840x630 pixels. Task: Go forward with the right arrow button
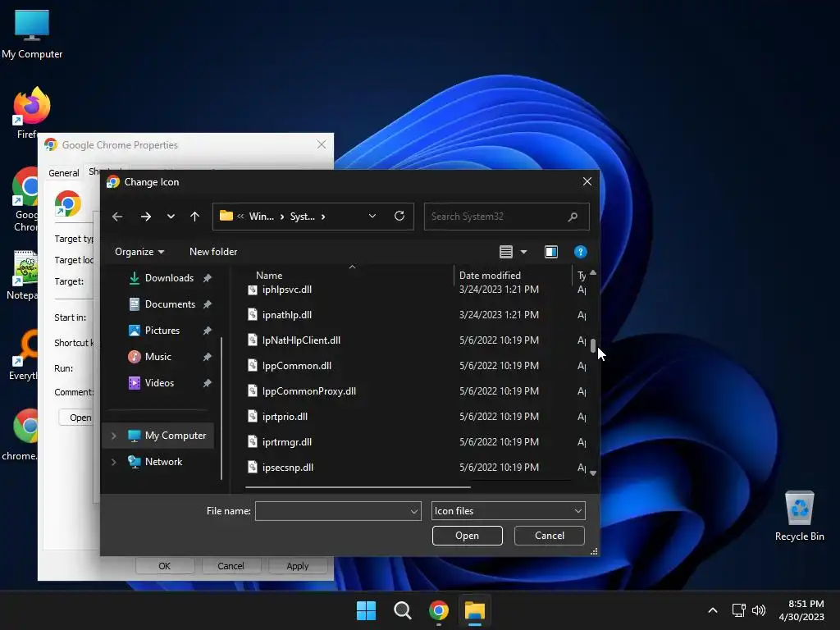pyautogui.click(x=146, y=217)
